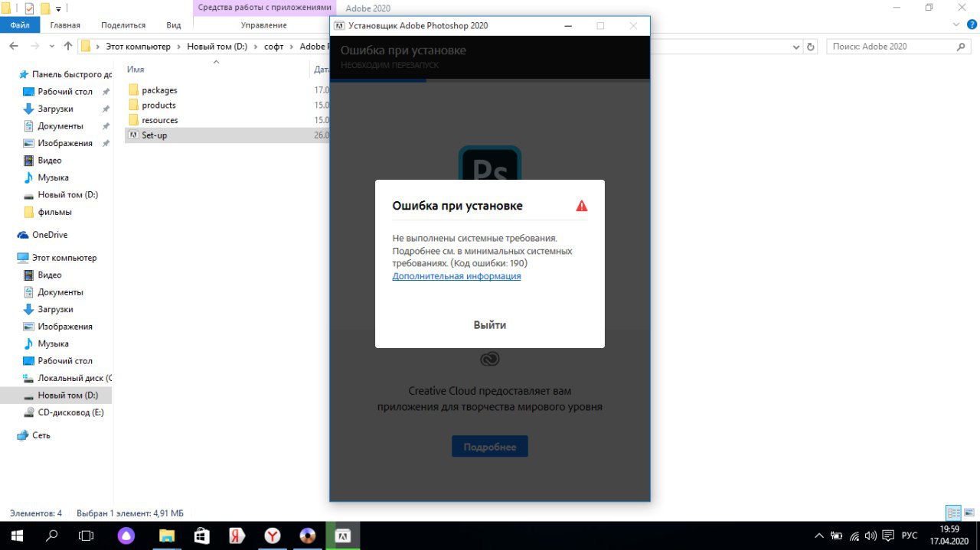
Task: Switch to large icons view layout
Action: (969, 513)
